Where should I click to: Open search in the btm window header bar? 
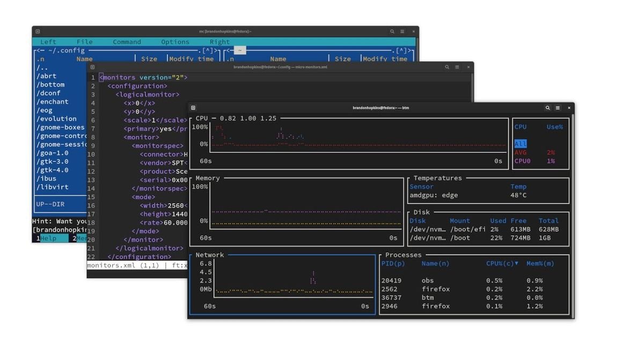[x=547, y=108]
